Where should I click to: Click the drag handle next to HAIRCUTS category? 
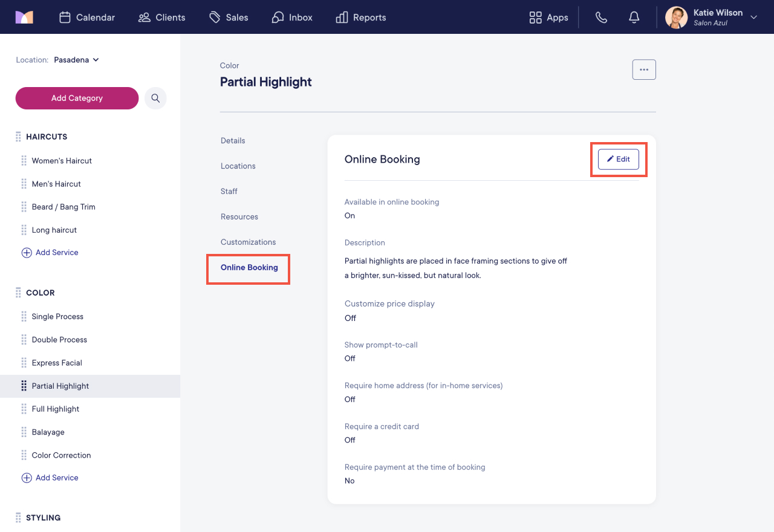click(18, 137)
